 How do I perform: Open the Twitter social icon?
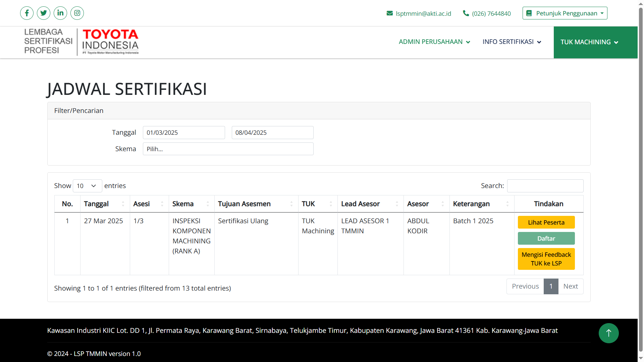pyautogui.click(x=44, y=13)
